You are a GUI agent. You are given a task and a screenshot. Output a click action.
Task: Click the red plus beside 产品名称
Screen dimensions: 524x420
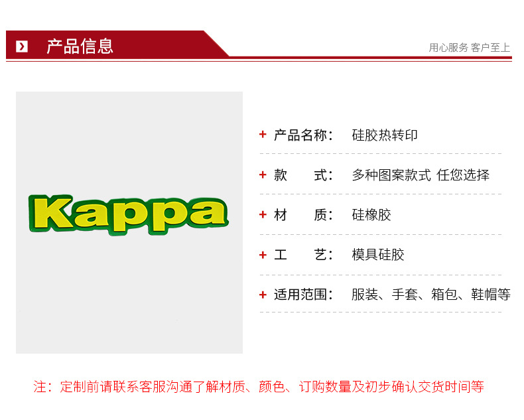[263, 135]
